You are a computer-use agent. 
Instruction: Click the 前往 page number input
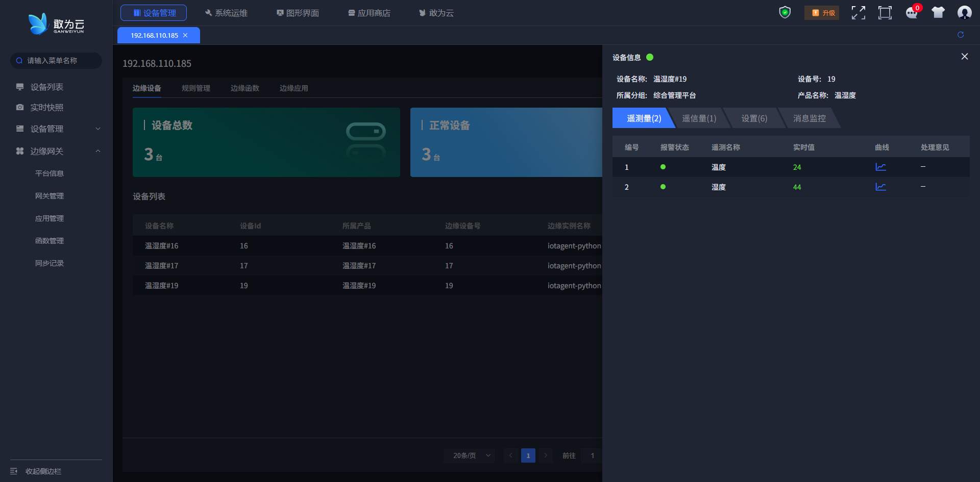click(592, 455)
